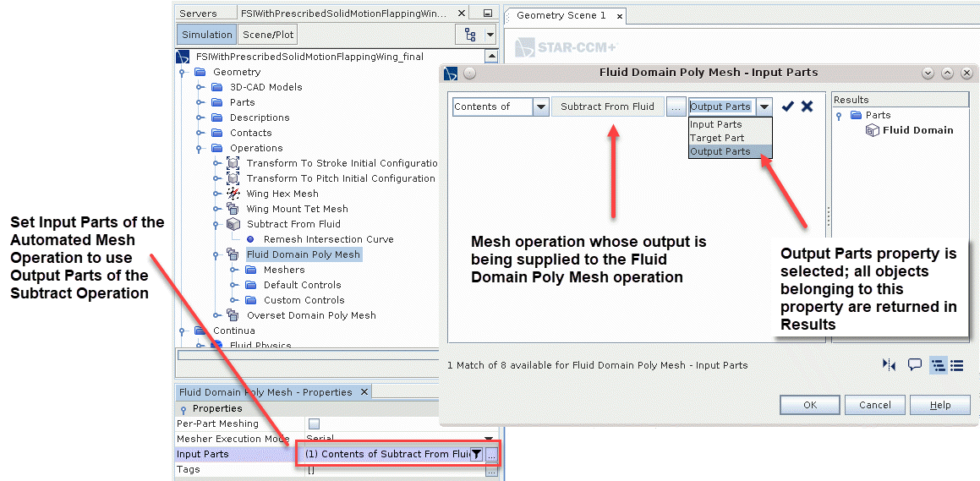Image resolution: width=980 pixels, height=481 pixels.
Task: Close the Geometry Scene 1 tab
Action: [x=620, y=16]
